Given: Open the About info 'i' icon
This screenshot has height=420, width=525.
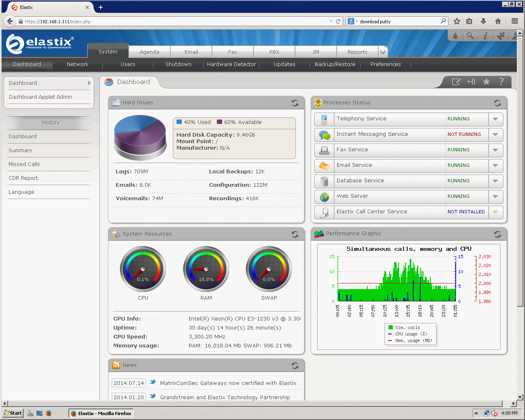Looking at the screenshot, I should (485, 36).
